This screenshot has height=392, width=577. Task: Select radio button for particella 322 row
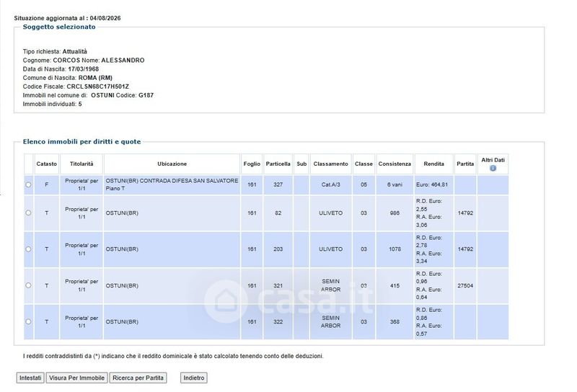28,321
